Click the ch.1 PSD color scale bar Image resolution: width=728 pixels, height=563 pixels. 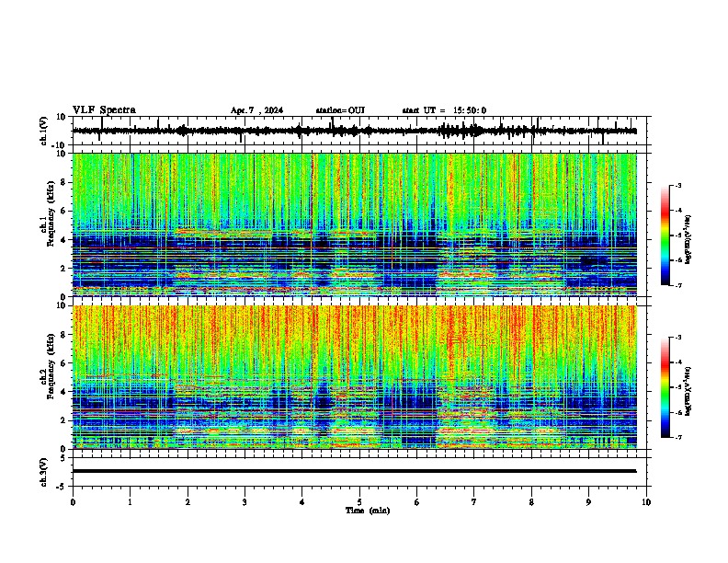coord(665,236)
